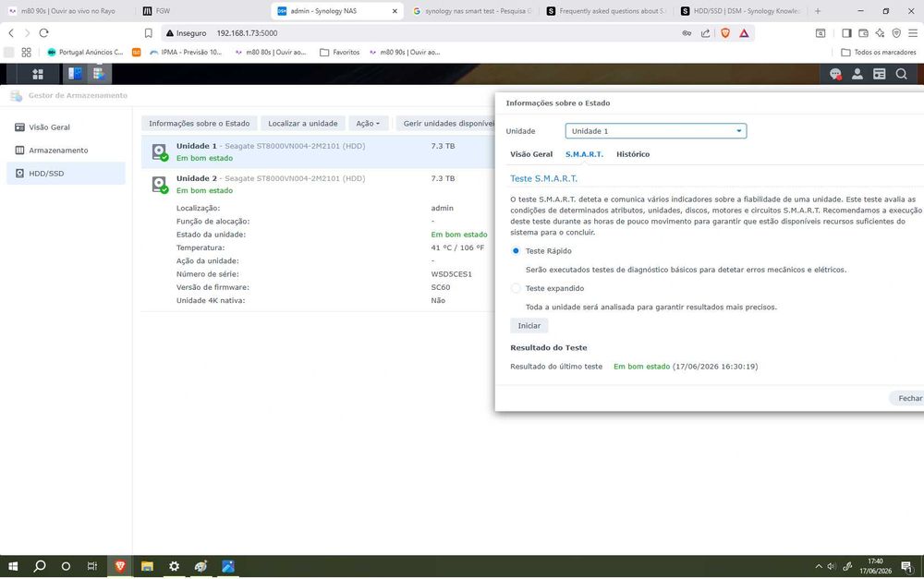Open the Favoritos bookmark folder
Viewport: 924px width, 579px height.
pos(339,53)
